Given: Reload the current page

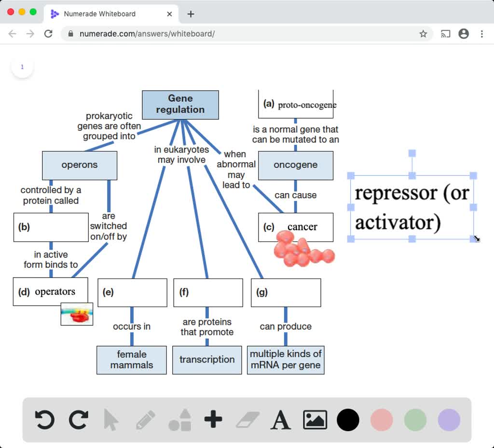Looking at the screenshot, I should [48, 34].
